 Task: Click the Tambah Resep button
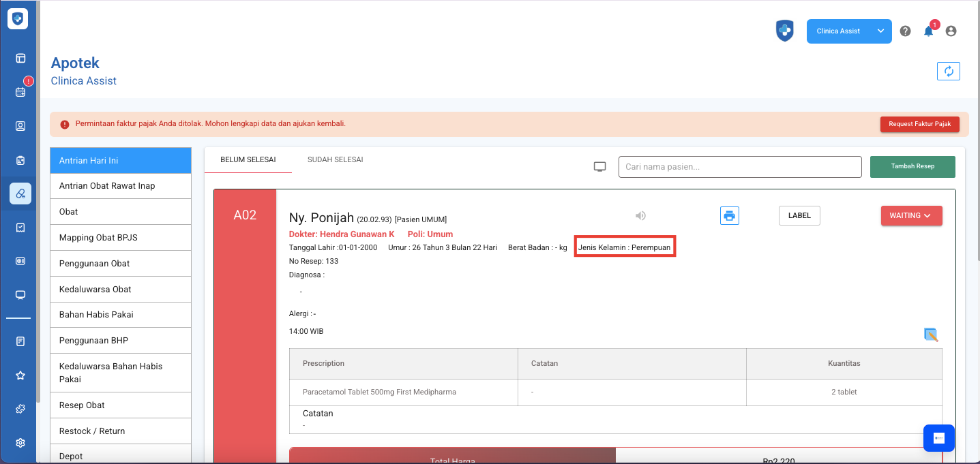coord(912,167)
